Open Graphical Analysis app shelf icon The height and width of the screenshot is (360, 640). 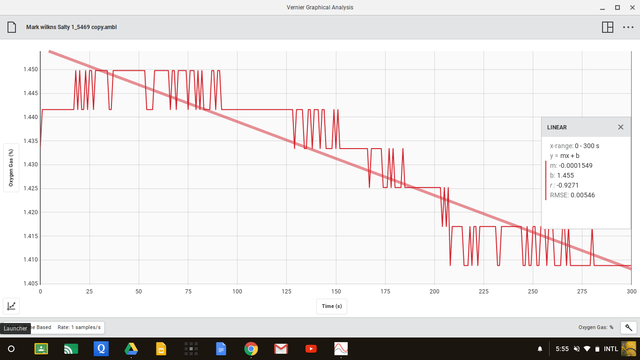[341, 349]
